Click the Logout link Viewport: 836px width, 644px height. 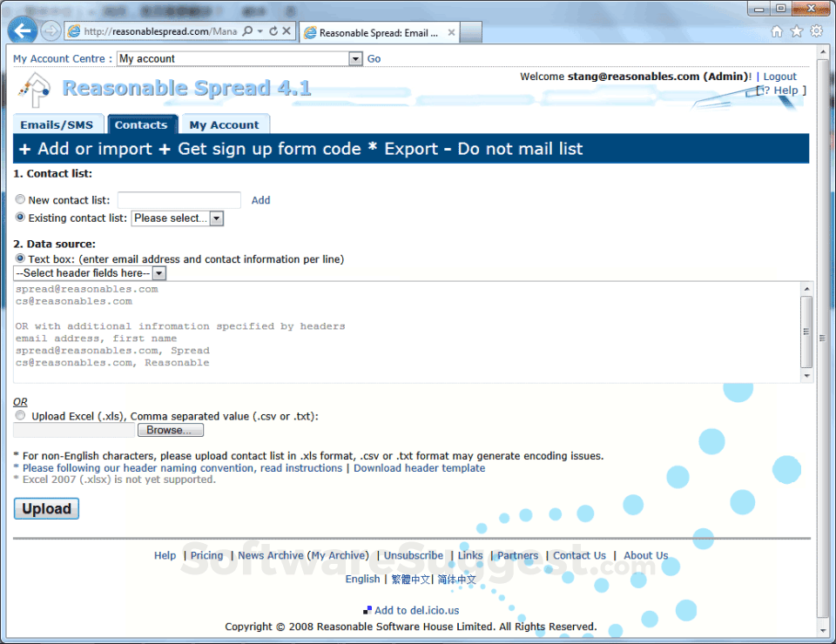pyautogui.click(x=779, y=77)
